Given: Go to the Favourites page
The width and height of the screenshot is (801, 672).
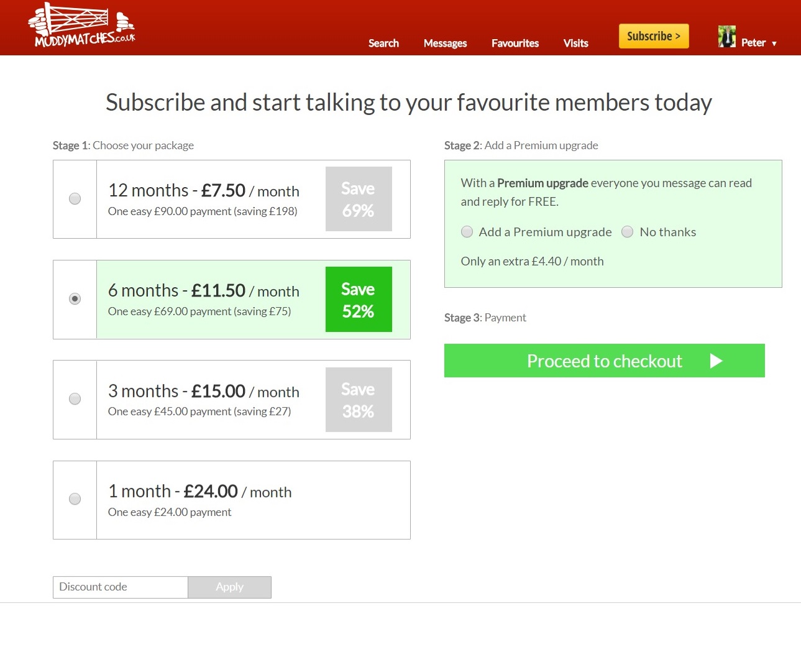Looking at the screenshot, I should pyautogui.click(x=515, y=43).
